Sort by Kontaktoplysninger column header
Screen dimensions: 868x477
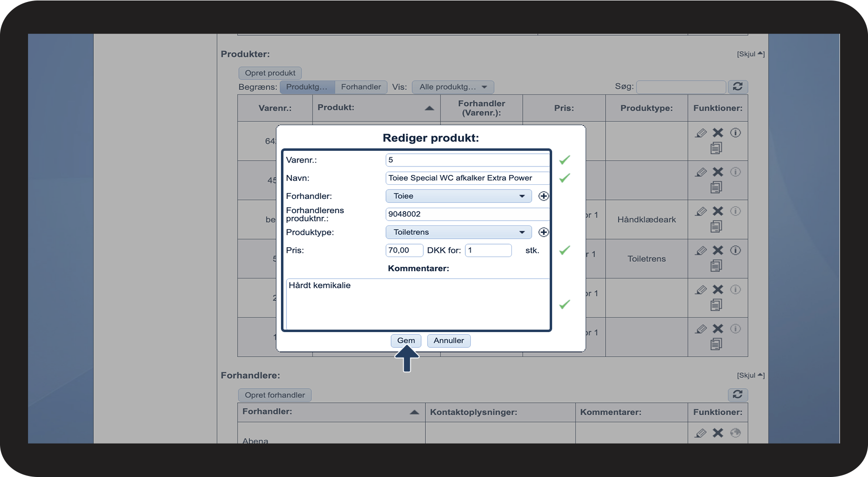coord(500,412)
